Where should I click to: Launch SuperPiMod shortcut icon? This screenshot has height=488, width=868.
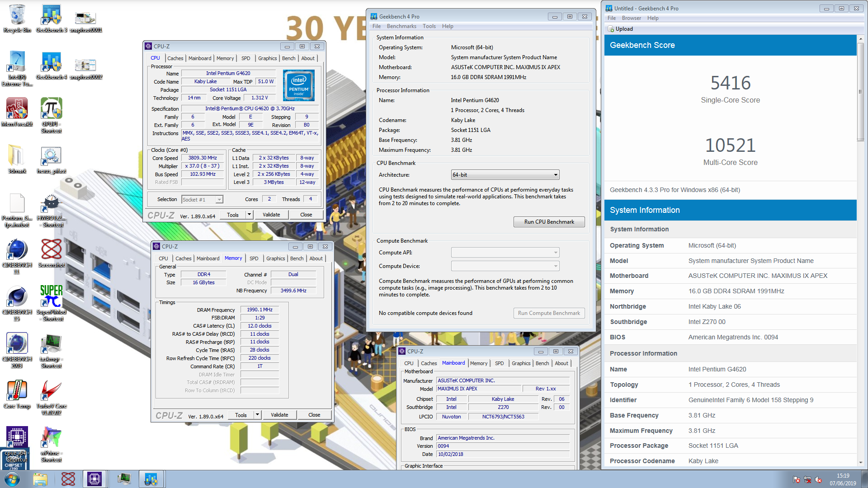coord(51,303)
